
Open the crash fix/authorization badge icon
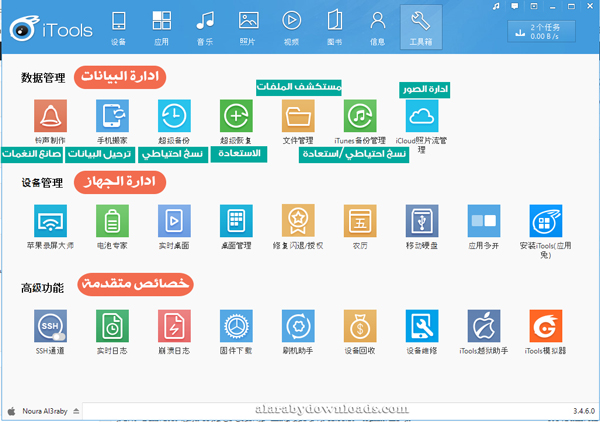coord(298,221)
